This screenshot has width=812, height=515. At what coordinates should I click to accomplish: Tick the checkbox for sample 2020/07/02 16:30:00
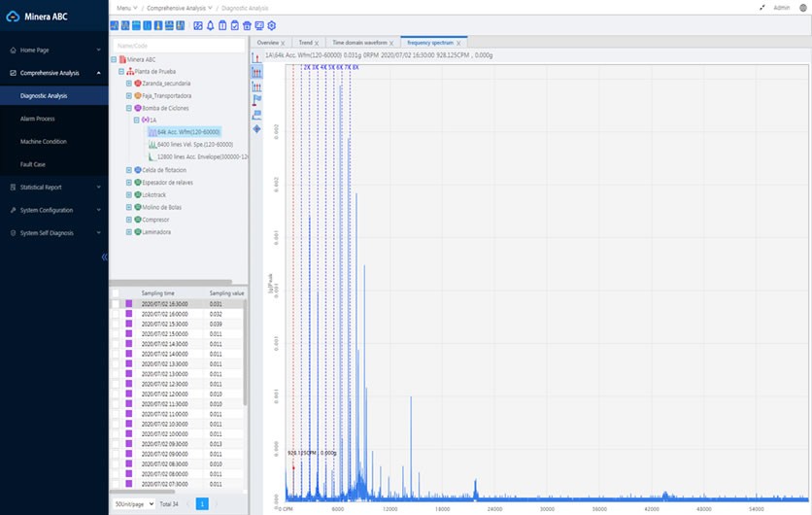pos(116,303)
